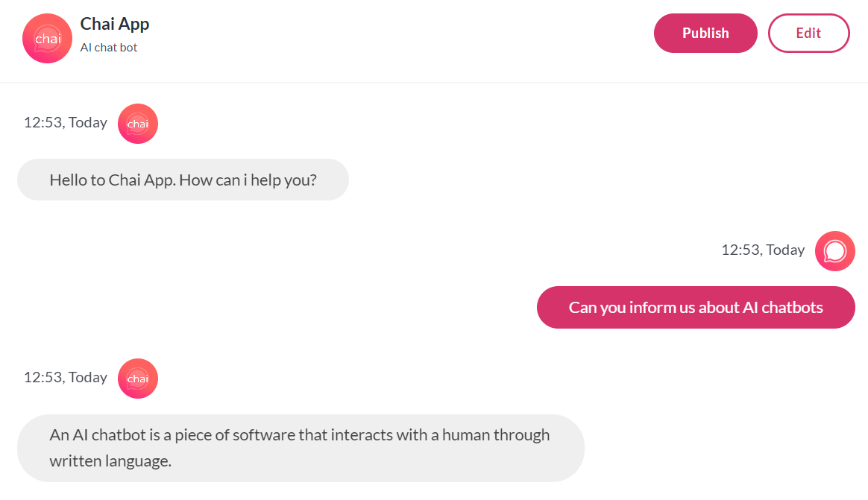The width and height of the screenshot is (868, 500).
Task: Click the 'An AI chatbot is' reply bubble
Action: tap(300, 448)
